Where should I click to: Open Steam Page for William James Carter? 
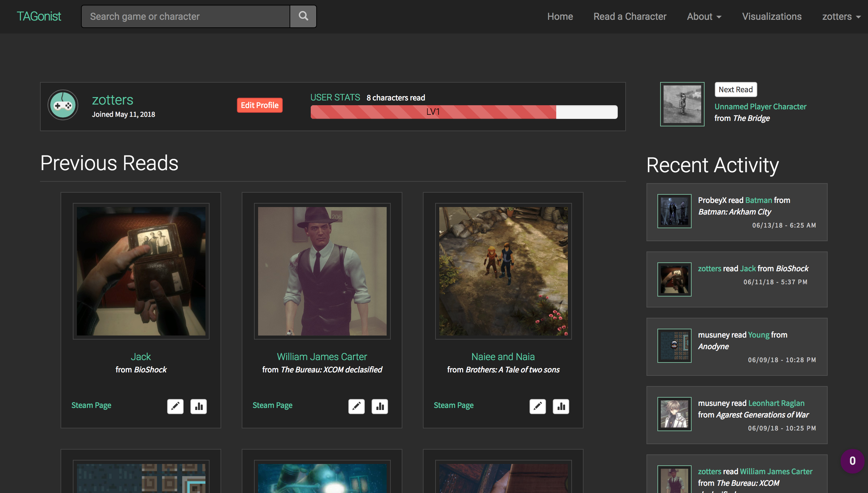pyautogui.click(x=272, y=405)
